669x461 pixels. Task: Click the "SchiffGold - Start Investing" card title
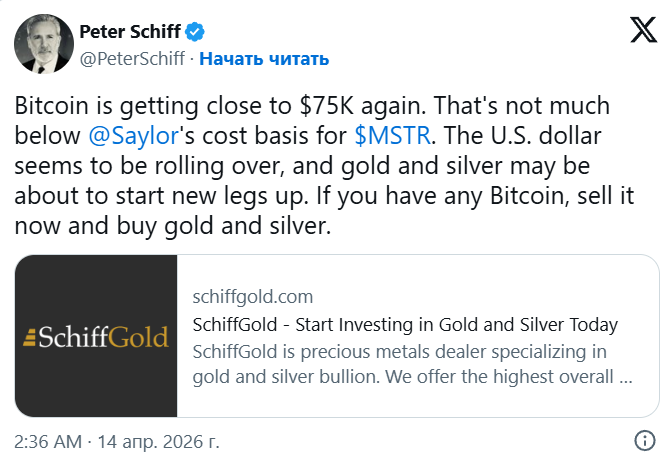click(x=403, y=324)
